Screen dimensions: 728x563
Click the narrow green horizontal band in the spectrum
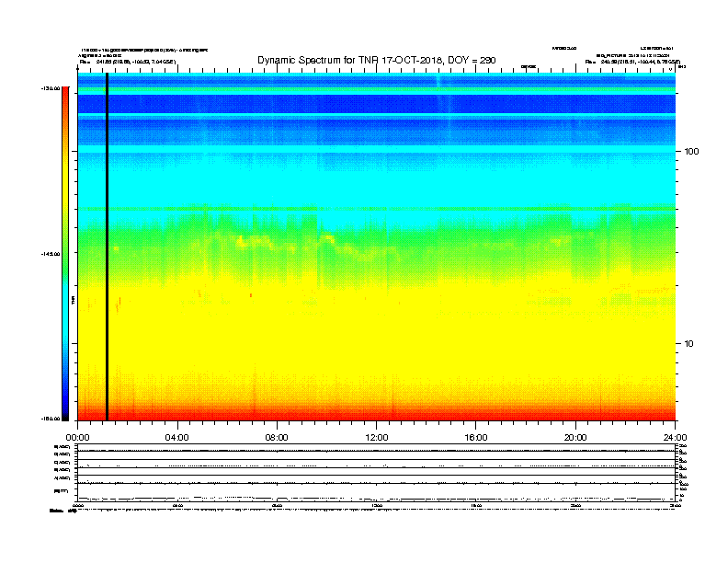[x=377, y=209]
